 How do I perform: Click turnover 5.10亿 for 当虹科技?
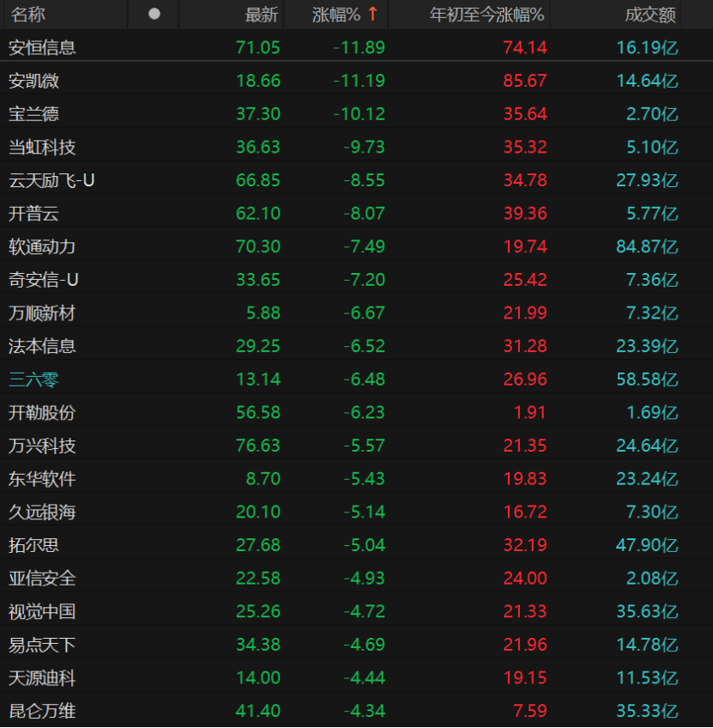coord(652,147)
